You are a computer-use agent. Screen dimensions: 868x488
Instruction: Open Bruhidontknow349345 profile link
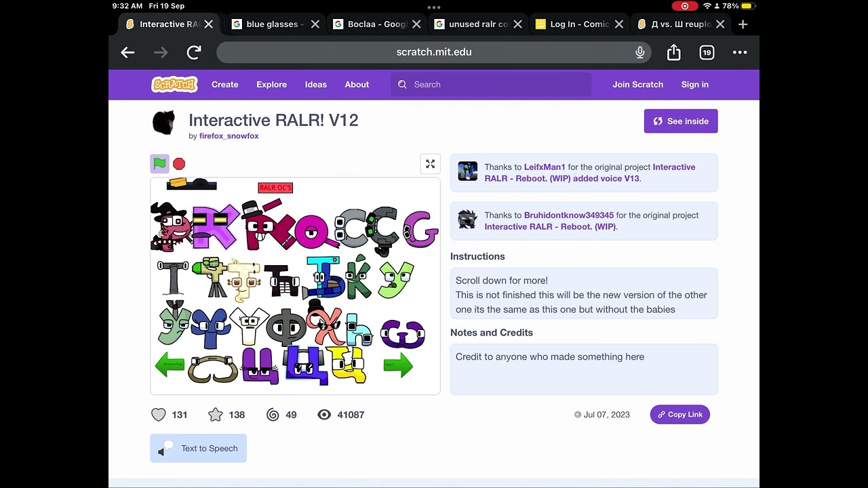tap(568, 216)
